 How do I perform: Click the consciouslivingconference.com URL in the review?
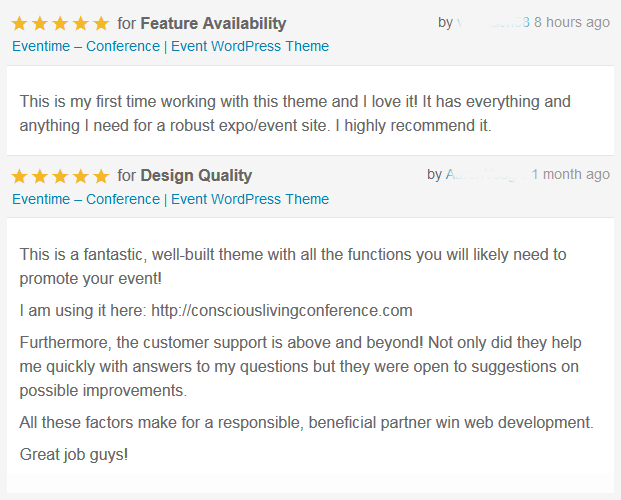coord(282,311)
